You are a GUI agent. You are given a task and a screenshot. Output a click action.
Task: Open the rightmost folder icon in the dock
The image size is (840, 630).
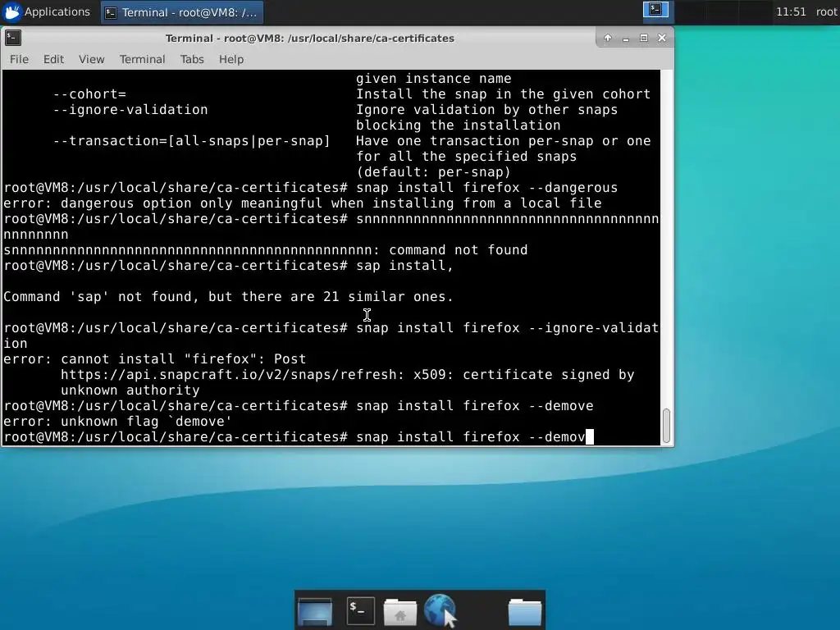coord(525,611)
